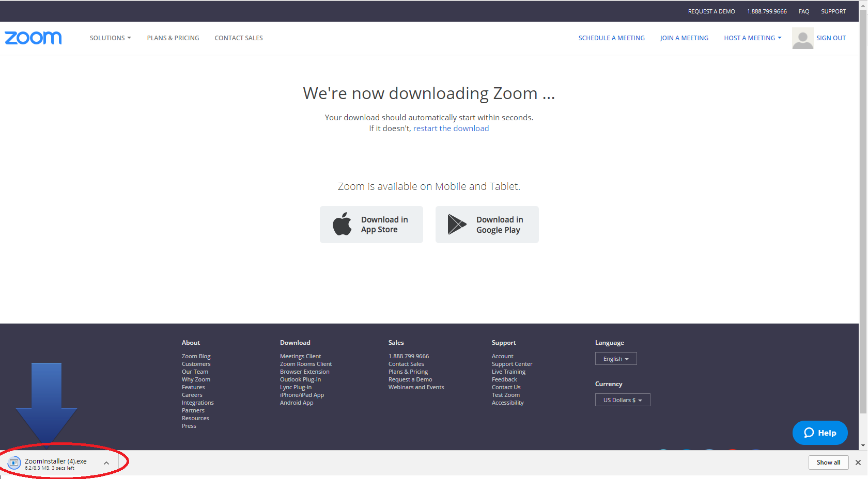Open the Feedback link
The height and width of the screenshot is (479, 868).
[504, 379]
